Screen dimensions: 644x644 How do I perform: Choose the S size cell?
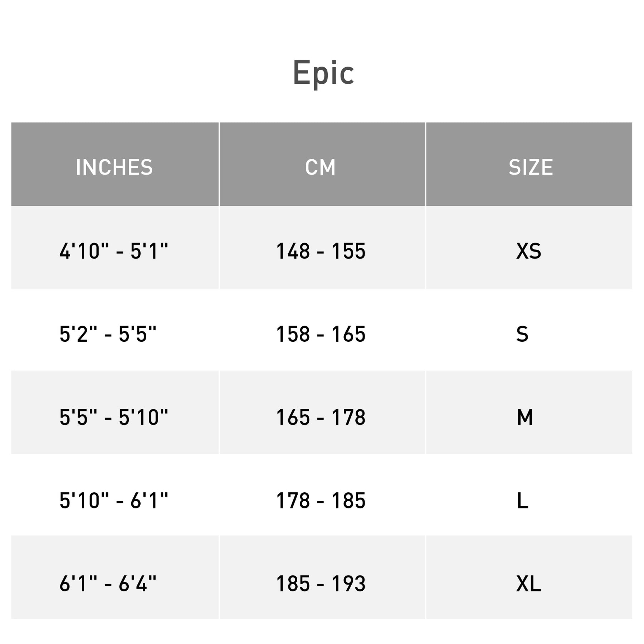coord(522,334)
